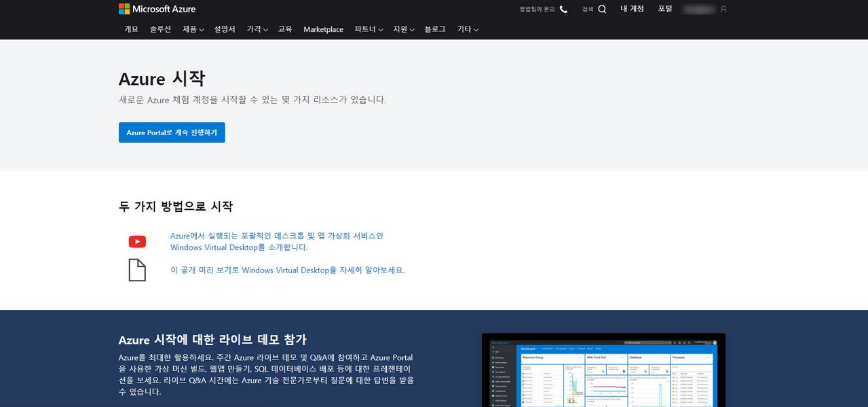Image resolution: width=868 pixels, height=407 pixels.
Task: Expand the 기타 dropdown menu
Action: [x=468, y=29]
